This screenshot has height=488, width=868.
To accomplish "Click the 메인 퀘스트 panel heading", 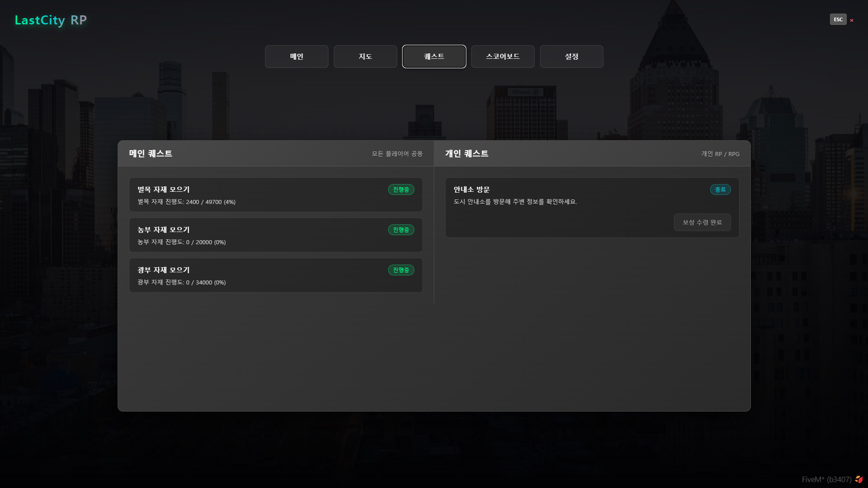I will (151, 154).
